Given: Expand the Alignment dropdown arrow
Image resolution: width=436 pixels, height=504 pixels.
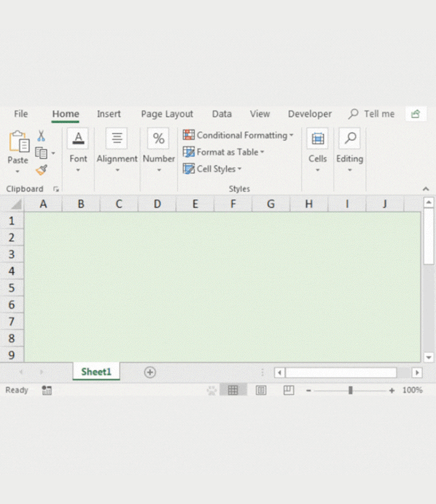Looking at the screenshot, I should tap(117, 170).
